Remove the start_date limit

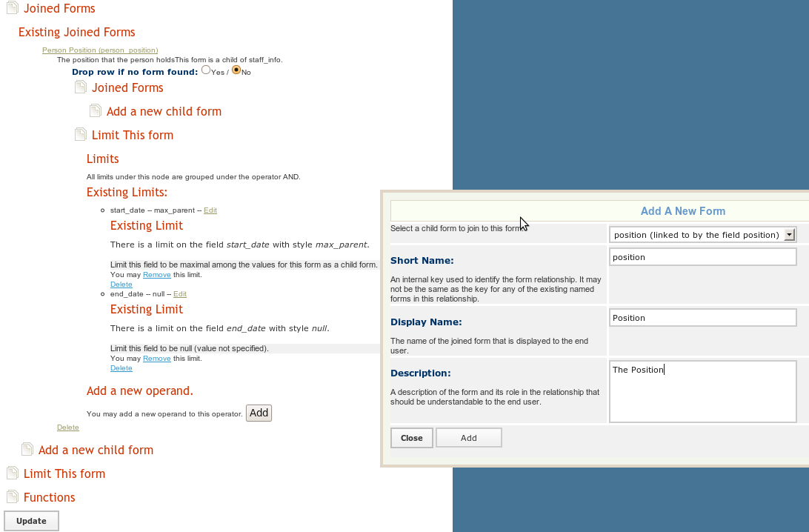[157, 274]
